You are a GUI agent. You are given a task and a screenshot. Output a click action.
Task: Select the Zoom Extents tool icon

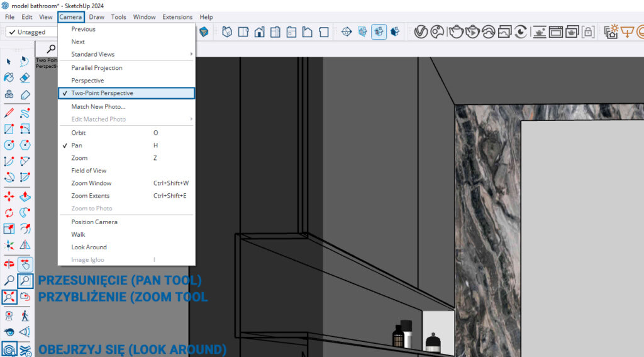pos(9,297)
